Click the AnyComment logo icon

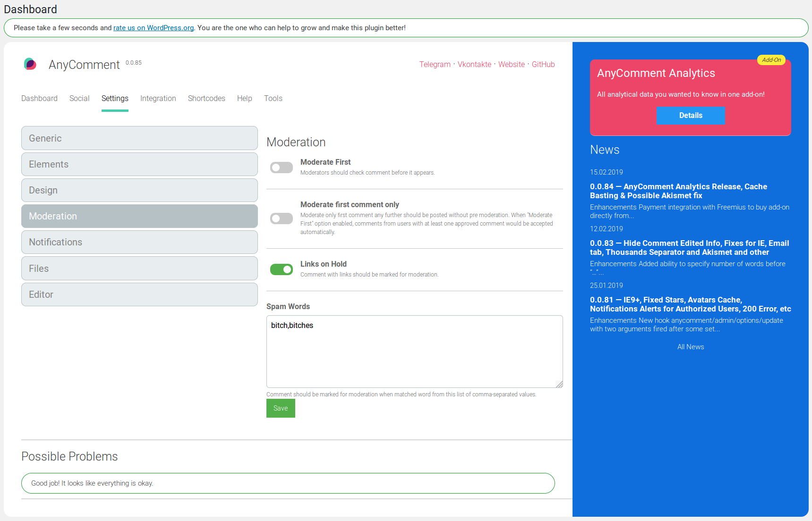click(x=30, y=64)
